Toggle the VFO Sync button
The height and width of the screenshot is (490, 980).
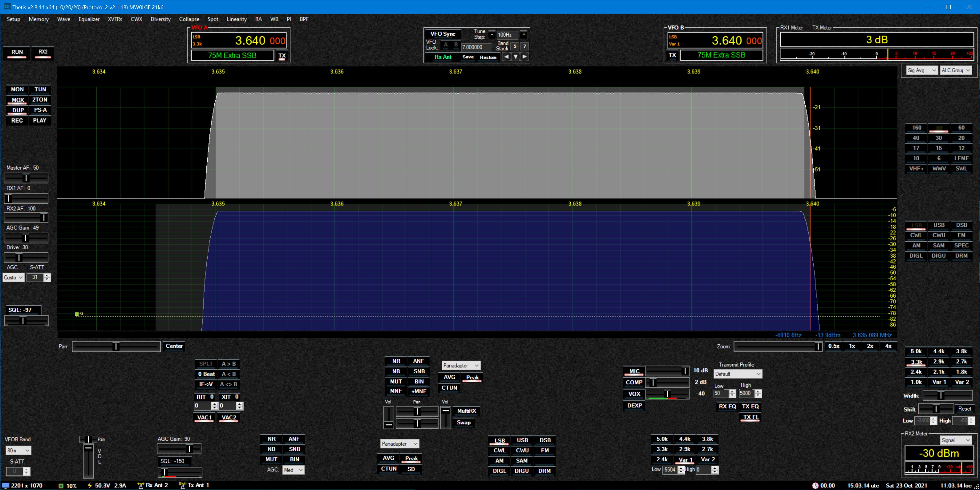(x=443, y=34)
